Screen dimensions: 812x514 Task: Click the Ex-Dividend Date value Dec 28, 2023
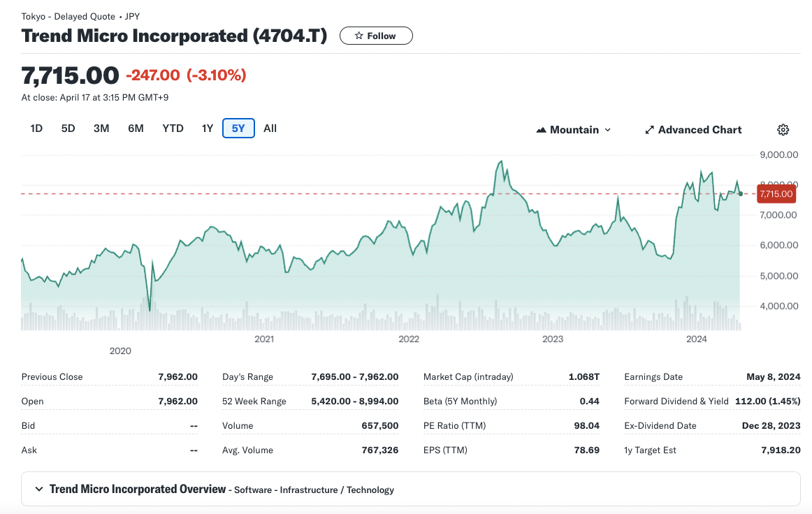[771, 425]
